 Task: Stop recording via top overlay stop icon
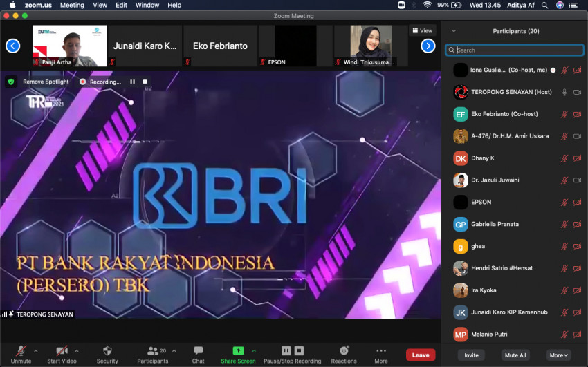pyautogui.click(x=145, y=82)
